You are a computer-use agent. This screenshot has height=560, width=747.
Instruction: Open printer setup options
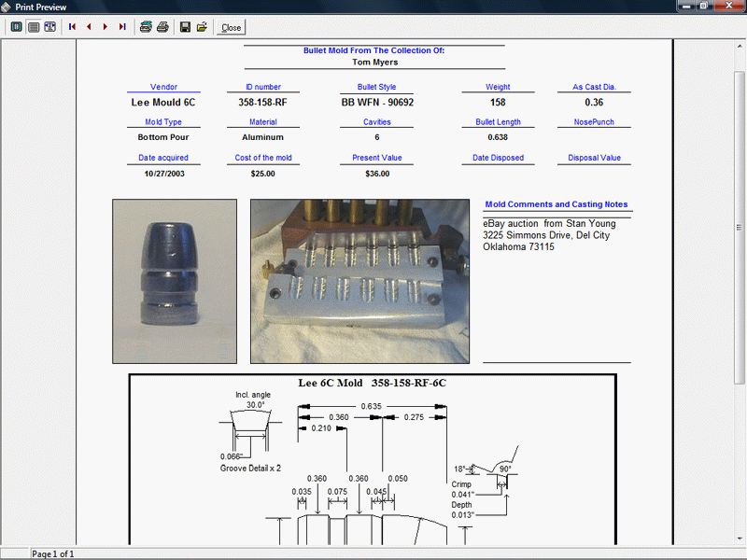coord(146,27)
